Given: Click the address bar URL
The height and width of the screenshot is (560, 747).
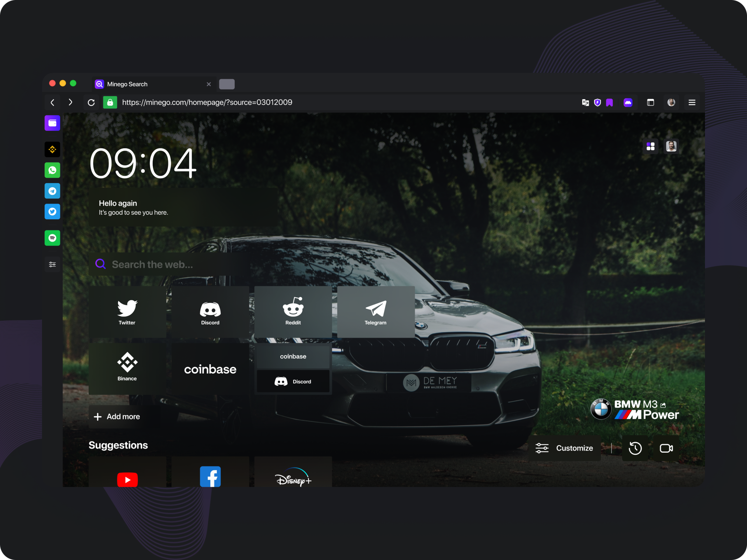Looking at the screenshot, I should point(207,102).
